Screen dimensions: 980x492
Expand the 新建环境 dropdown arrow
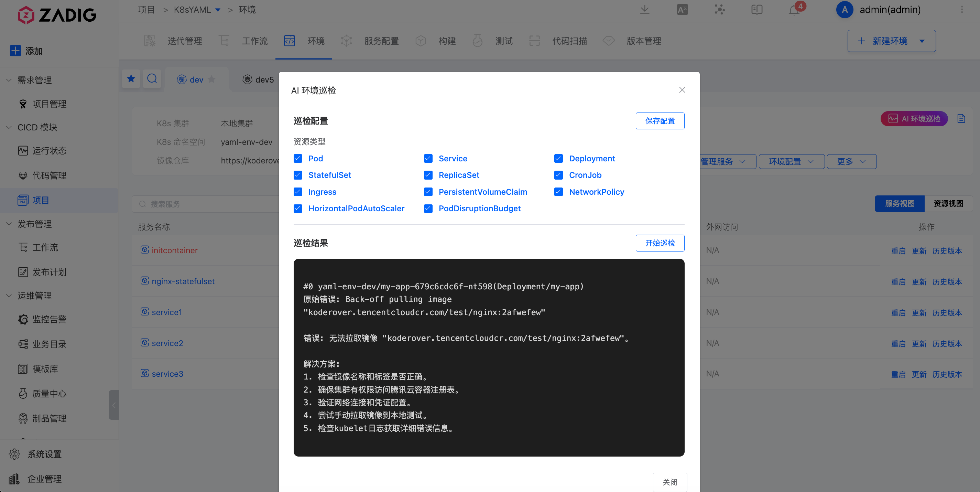pos(922,41)
